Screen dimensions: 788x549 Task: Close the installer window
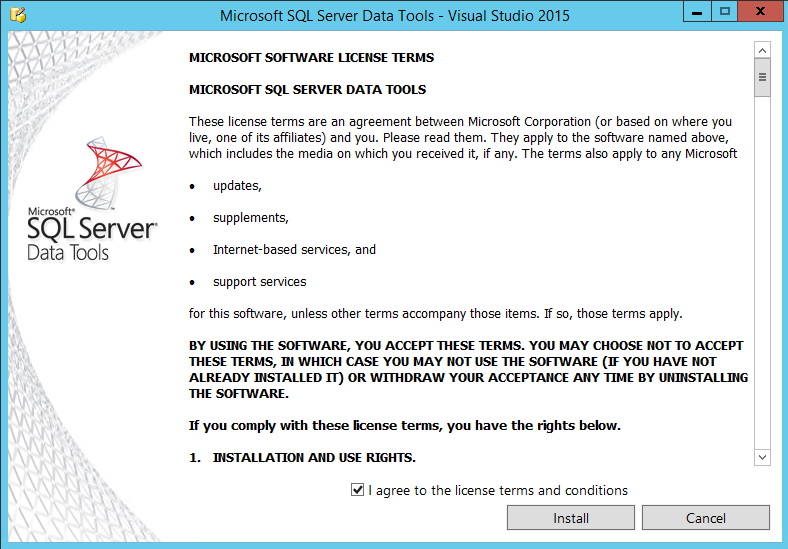pyautogui.click(x=760, y=12)
